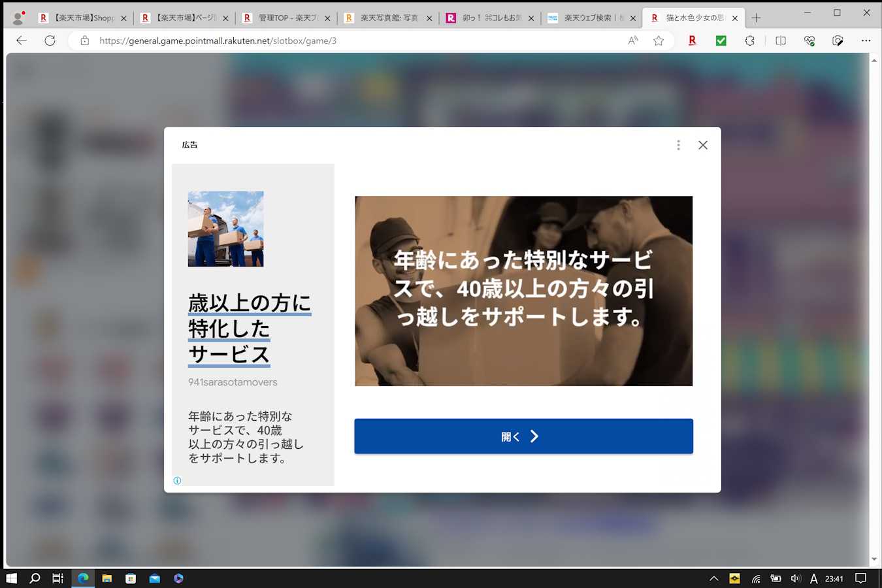Close the advertisement popup with the X
Viewport: 882px width, 588px height.
702,145
